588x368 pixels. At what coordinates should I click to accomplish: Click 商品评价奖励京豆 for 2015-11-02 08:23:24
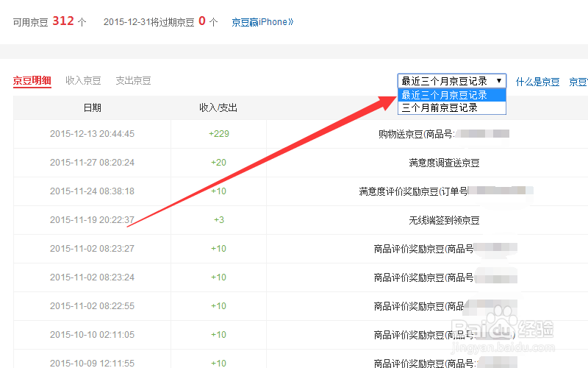(x=445, y=278)
